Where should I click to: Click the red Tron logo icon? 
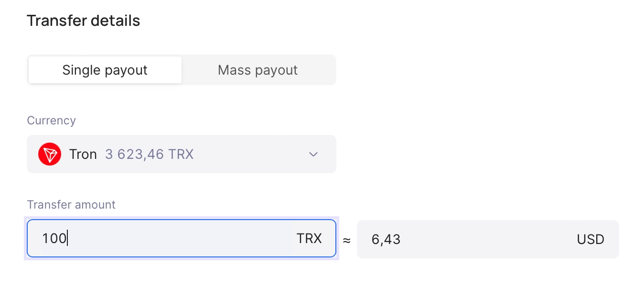(x=50, y=154)
